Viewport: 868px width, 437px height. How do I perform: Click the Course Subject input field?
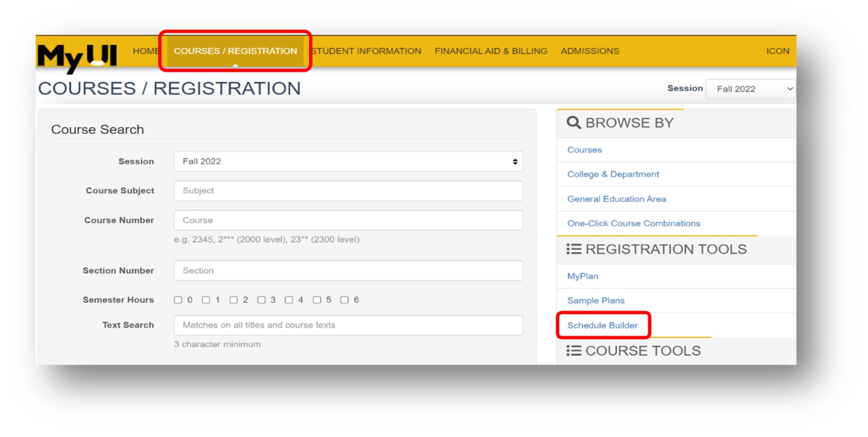(348, 191)
